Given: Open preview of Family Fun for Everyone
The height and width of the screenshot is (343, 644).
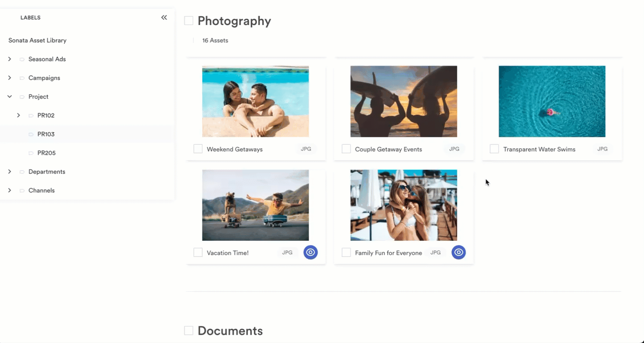Looking at the screenshot, I should click(458, 252).
